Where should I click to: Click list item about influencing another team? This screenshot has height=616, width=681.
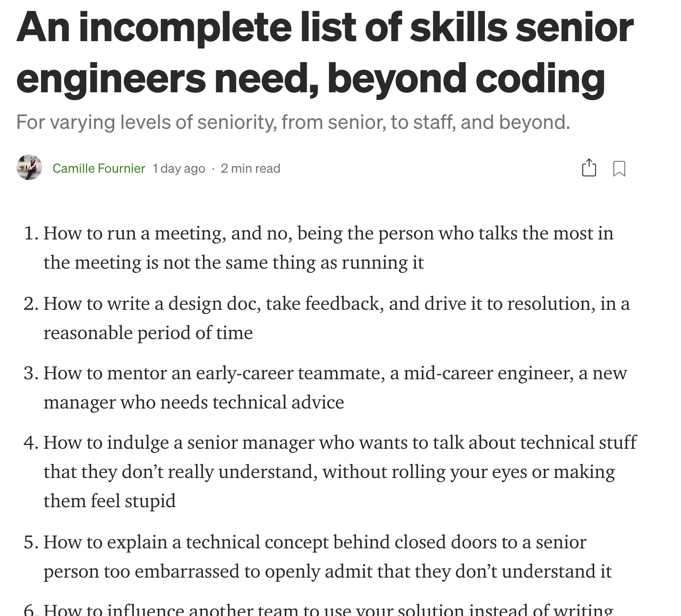click(x=328, y=610)
